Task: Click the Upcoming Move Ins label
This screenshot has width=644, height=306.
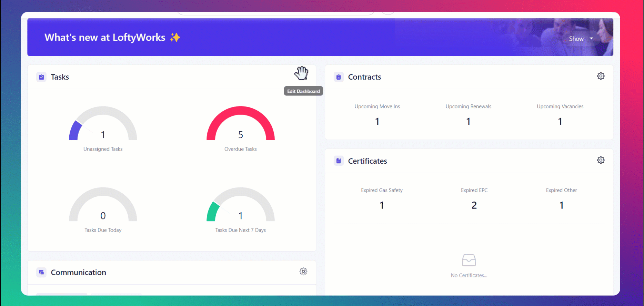Action: coord(377,106)
